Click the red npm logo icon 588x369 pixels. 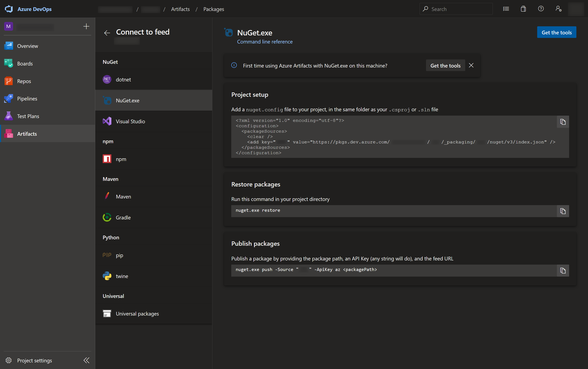point(107,159)
